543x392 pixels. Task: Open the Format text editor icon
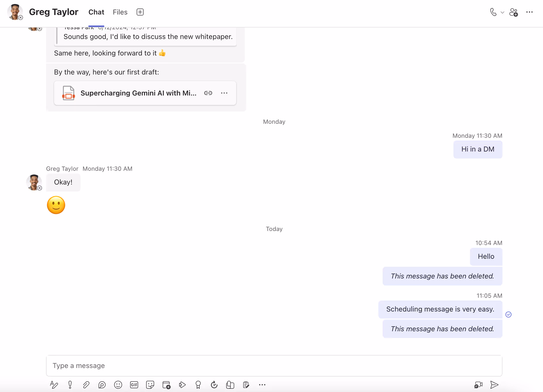[x=54, y=385]
